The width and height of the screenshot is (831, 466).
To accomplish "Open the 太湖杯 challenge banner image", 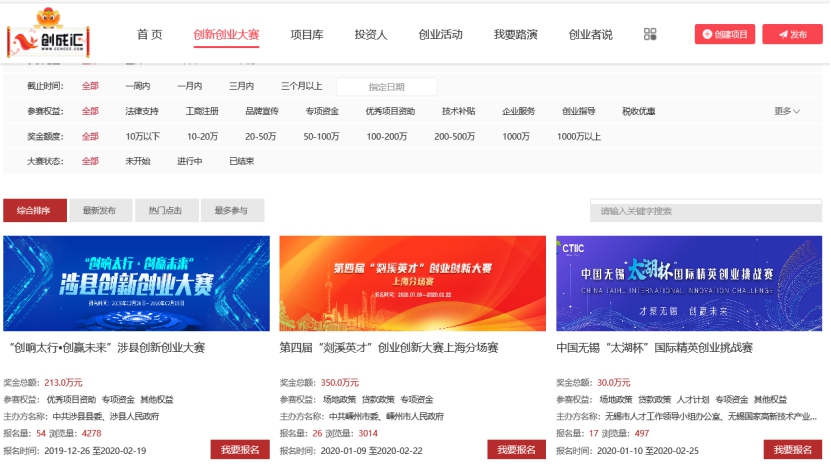I will click(x=689, y=284).
